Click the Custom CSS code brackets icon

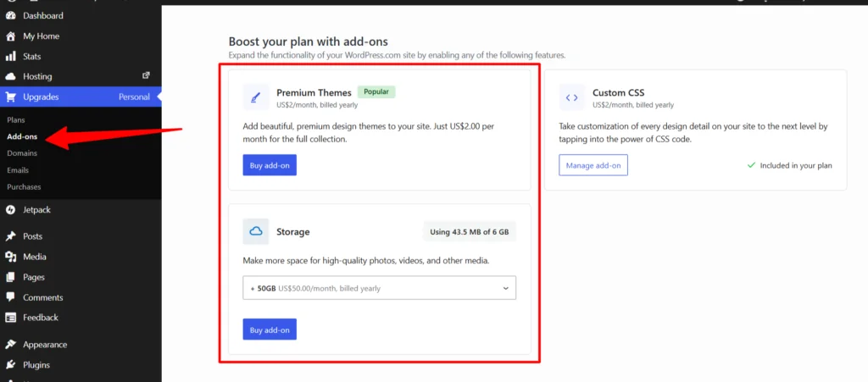click(572, 97)
